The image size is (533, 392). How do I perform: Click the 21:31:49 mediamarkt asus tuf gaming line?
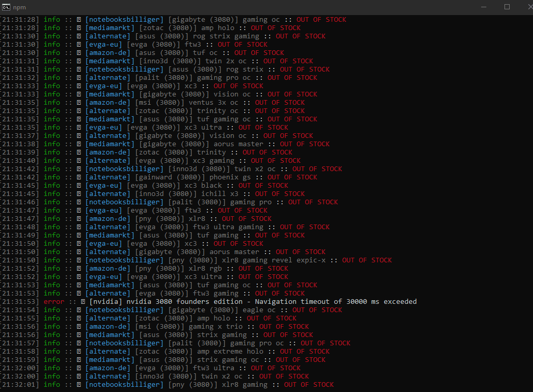click(152, 235)
